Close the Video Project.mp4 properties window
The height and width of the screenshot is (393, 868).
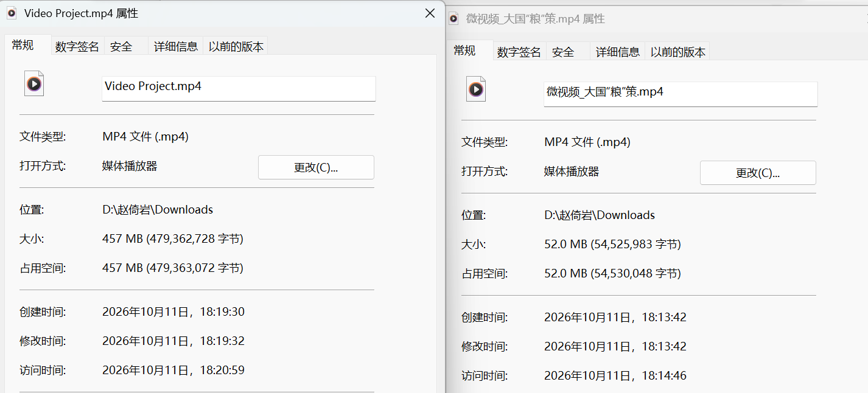(x=430, y=13)
